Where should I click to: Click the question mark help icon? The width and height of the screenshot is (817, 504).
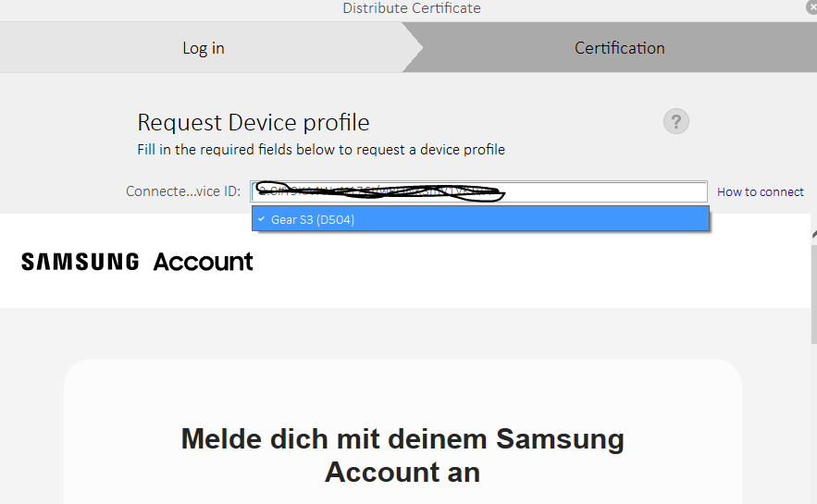tap(676, 121)
